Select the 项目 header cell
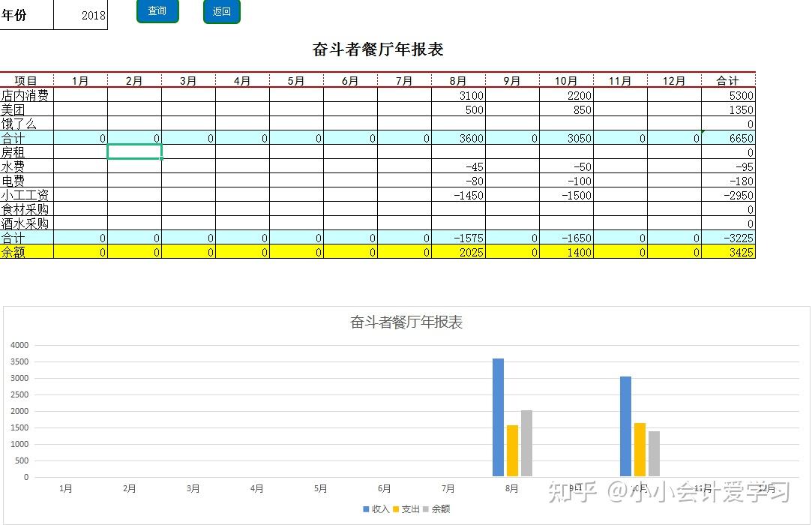This screenshot has width=812, height=525. 26,80
